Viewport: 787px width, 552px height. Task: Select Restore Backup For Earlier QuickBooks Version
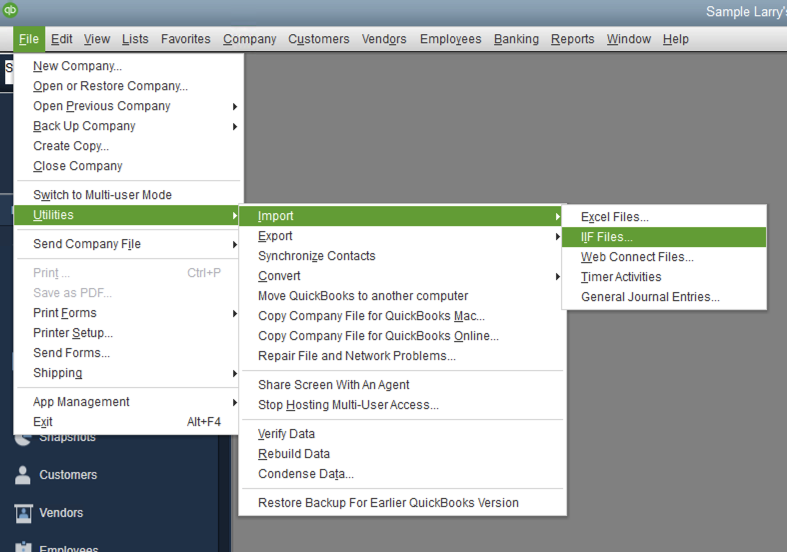[x=403, y=503]
